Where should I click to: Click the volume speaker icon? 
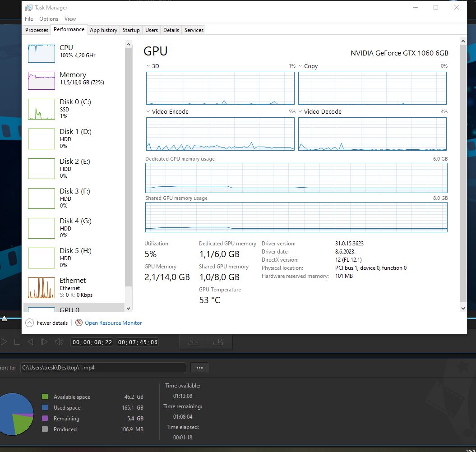pos(59,342)
